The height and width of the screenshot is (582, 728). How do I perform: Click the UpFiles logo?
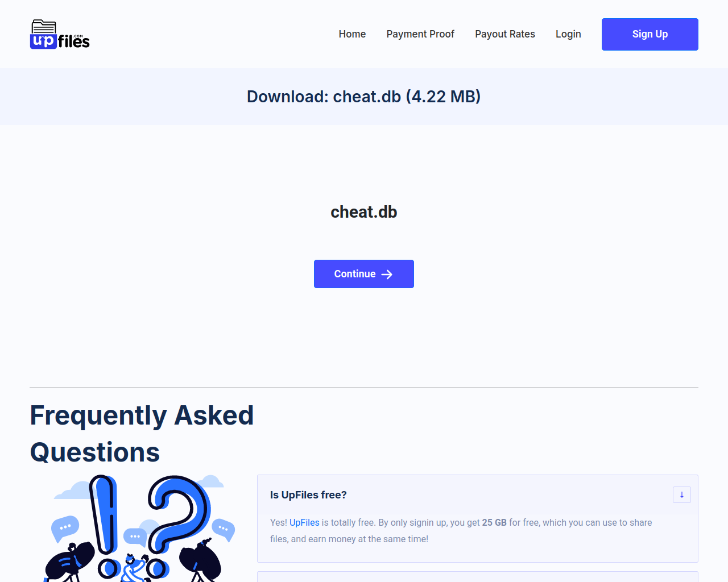[x=60, y=34]
